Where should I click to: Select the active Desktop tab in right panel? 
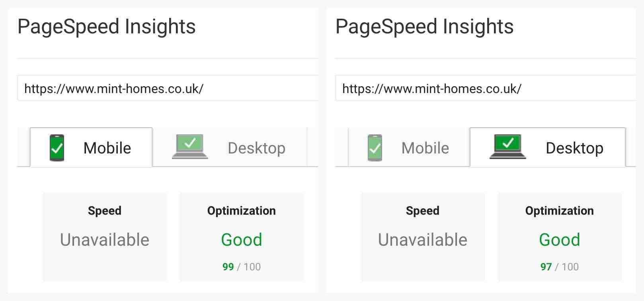click(x=548, y=148)
